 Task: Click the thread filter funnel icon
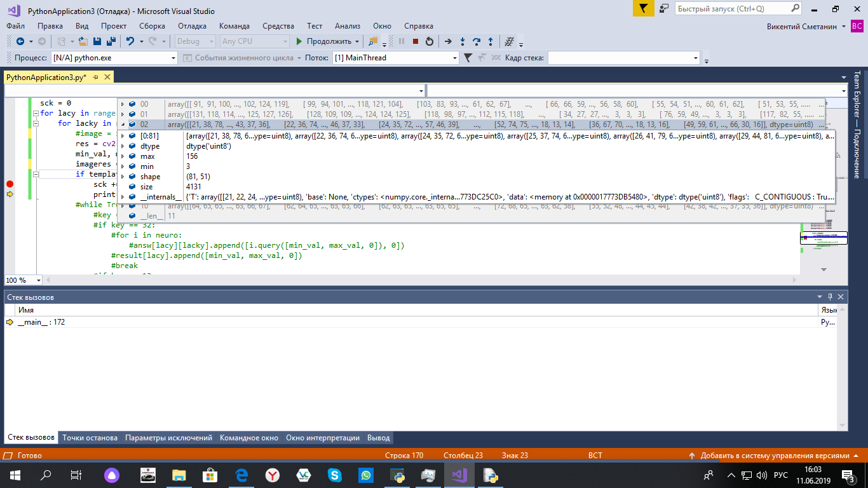468,58
